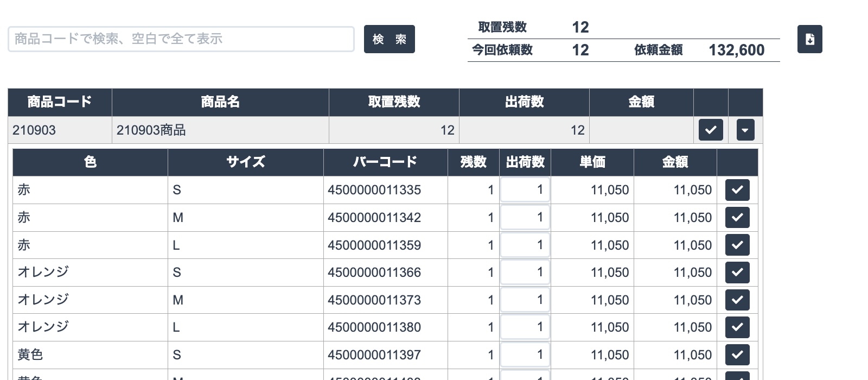This screenshot has height=380, width=868.
Task: Edit 出荷数 field for 赤 S row
Action: point(525,189)
